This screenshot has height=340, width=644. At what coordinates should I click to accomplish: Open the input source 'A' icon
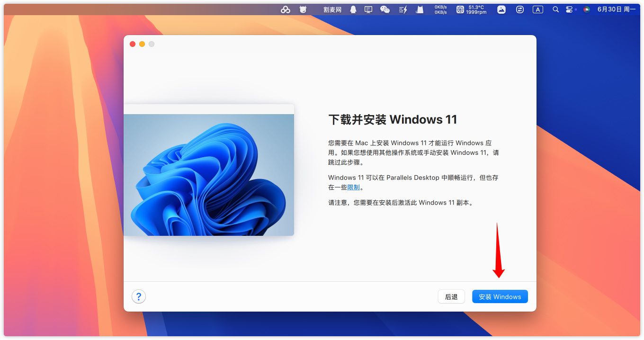(x=537, y=9)
